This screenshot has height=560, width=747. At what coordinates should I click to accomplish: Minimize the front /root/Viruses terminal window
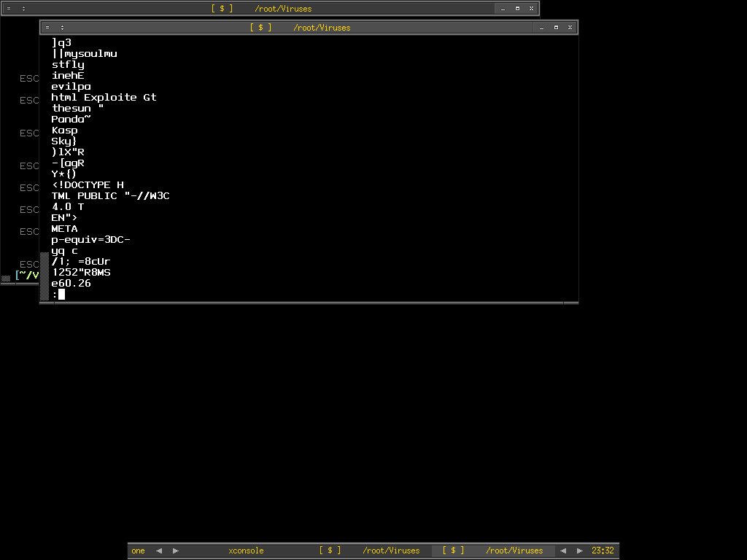(541, 28)
